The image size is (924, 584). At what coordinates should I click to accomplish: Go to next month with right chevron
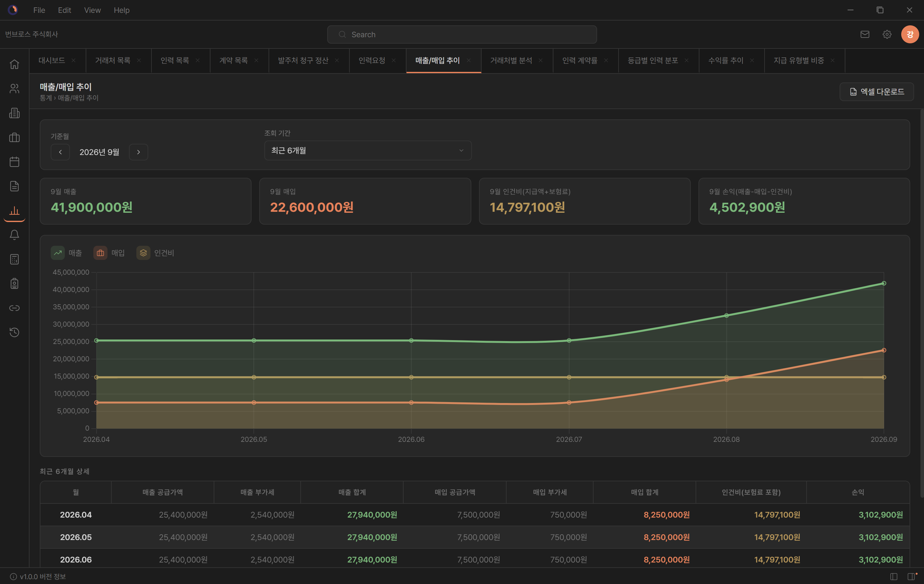coord(139,152)
